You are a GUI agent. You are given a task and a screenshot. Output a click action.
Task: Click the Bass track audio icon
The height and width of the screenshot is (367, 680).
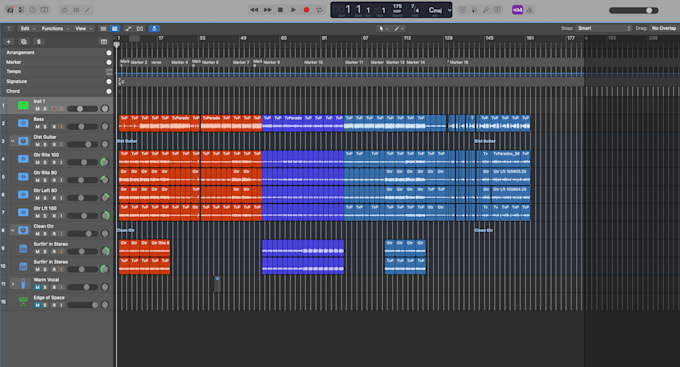(x=23, y=123)
